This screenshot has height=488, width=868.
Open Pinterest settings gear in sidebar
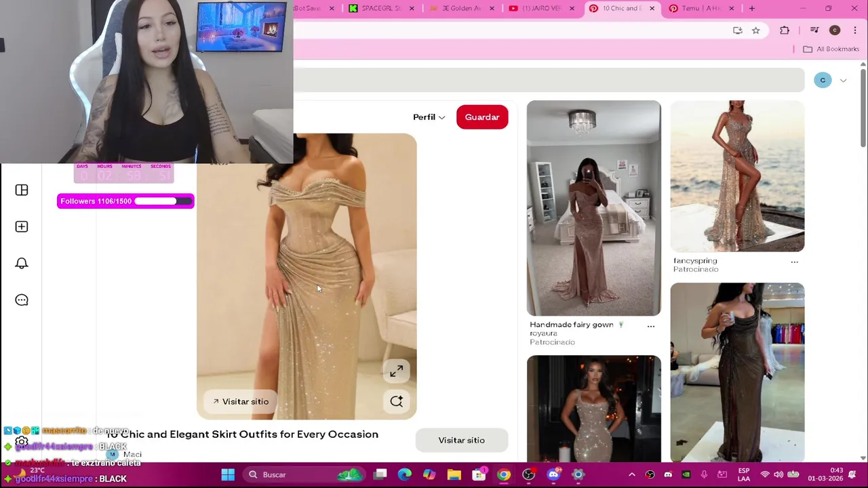click(x=22, y=443)
